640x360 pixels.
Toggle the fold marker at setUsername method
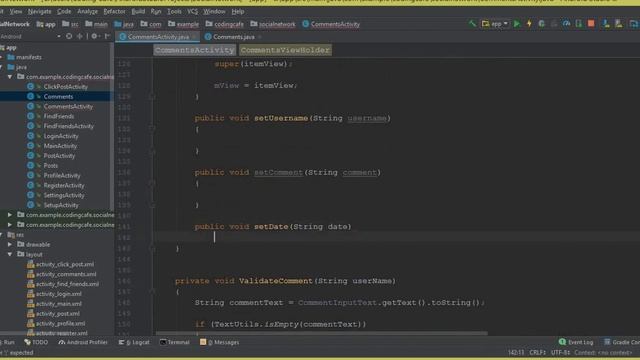click(x=152, y=129)
